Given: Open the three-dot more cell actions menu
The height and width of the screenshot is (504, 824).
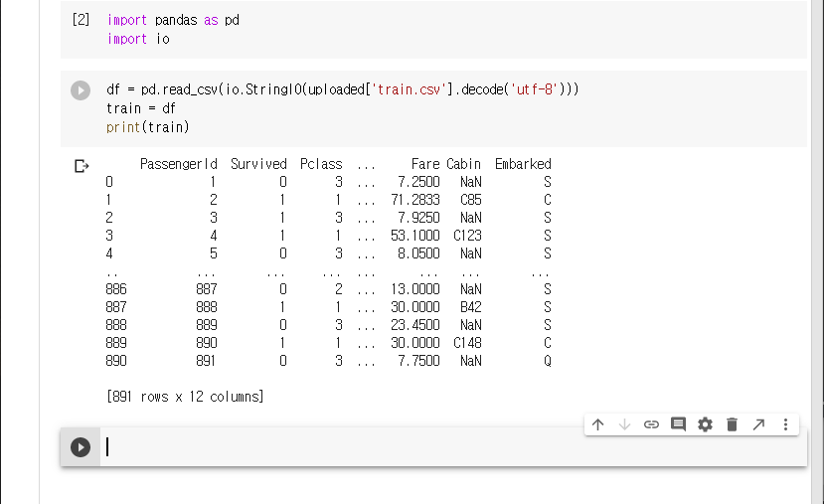Looking at the screenshot, I should coord(785,424).
